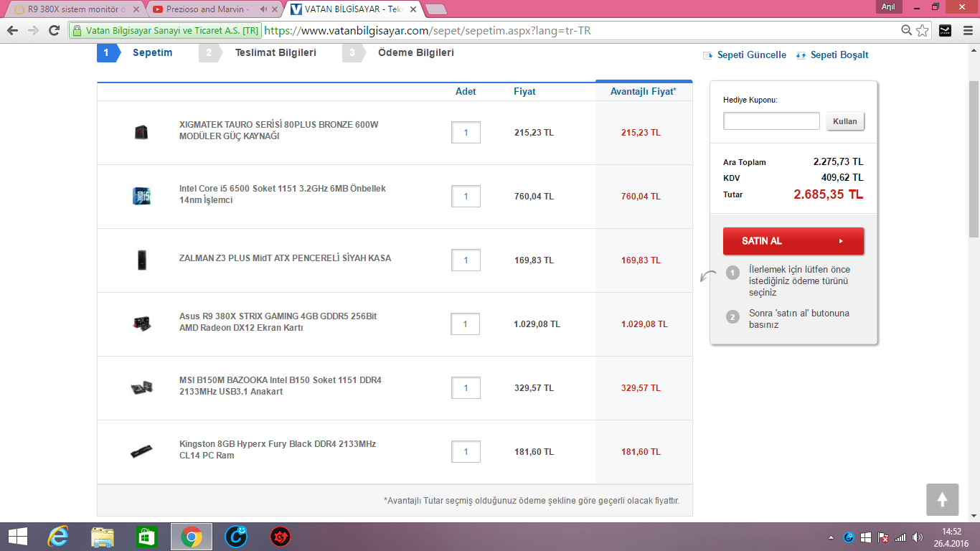
Task: Click the "Avantajlı Fiyat*" column header
Action: pyautogui.click(x=644, y=92)
